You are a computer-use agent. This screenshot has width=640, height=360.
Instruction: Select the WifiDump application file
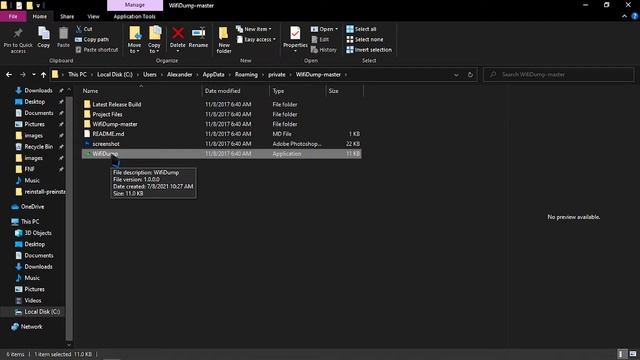[x=222, y=153]
